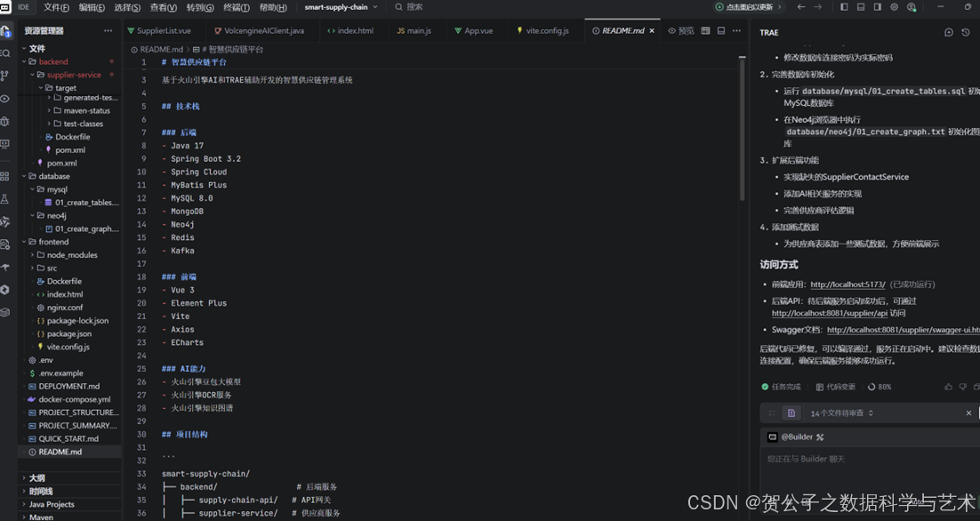Open TRAE chat history icon
Viewport: 980px width, 521px height.
click(966, 33)
